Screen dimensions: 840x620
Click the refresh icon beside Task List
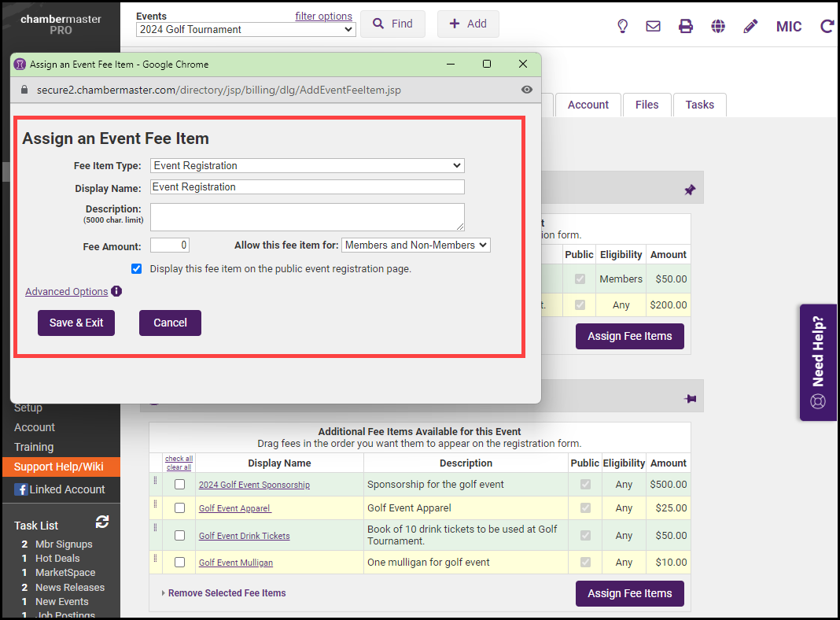tap(102, 522)
